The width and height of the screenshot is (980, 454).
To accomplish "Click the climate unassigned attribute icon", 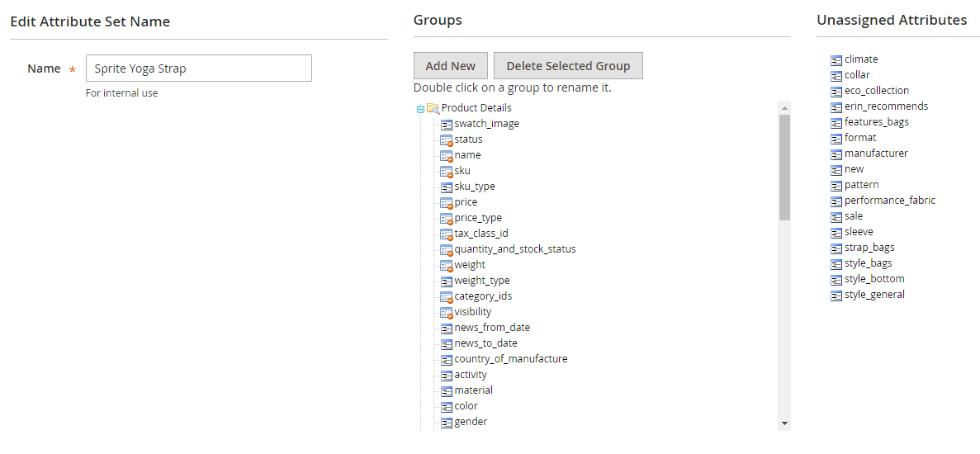I will tap(836, 60).
